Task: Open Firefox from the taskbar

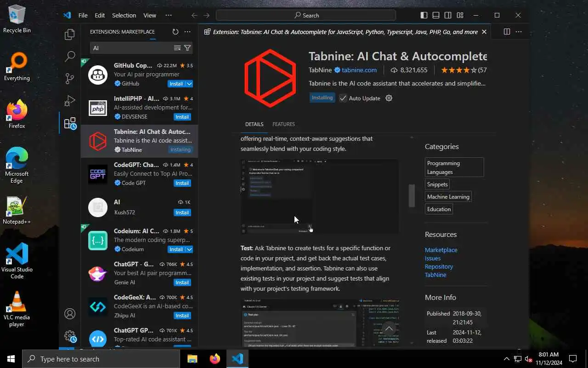Action: click(215, 359)
